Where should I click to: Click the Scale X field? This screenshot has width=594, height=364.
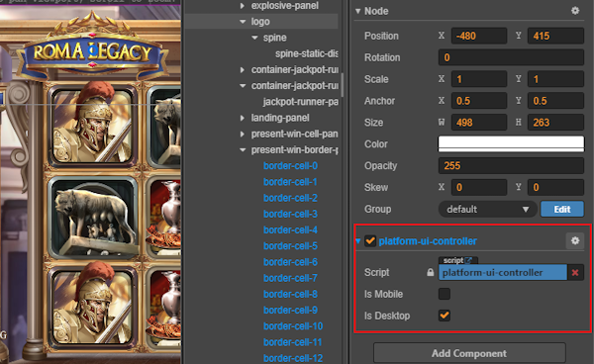(479, 79)
